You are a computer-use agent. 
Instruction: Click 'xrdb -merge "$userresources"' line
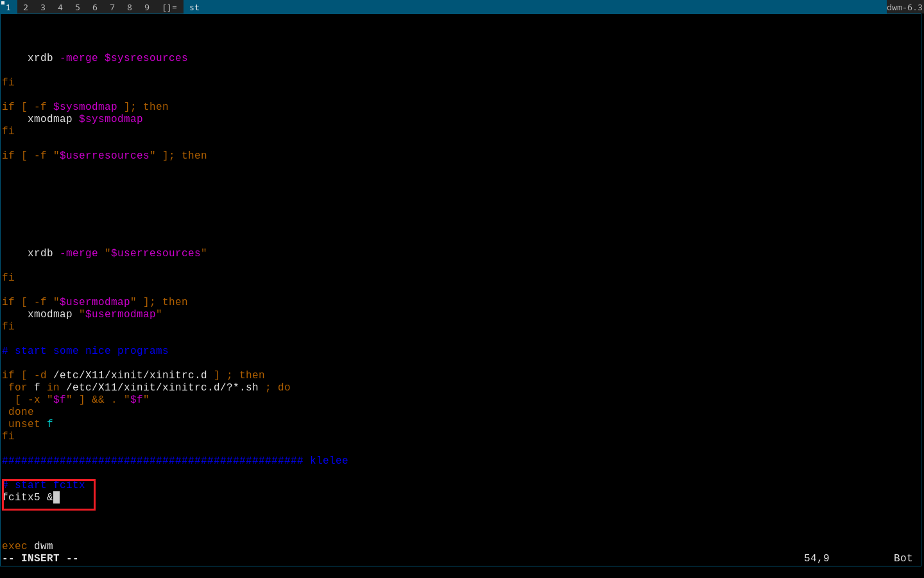pyautogui.click(x=117, y=253)
